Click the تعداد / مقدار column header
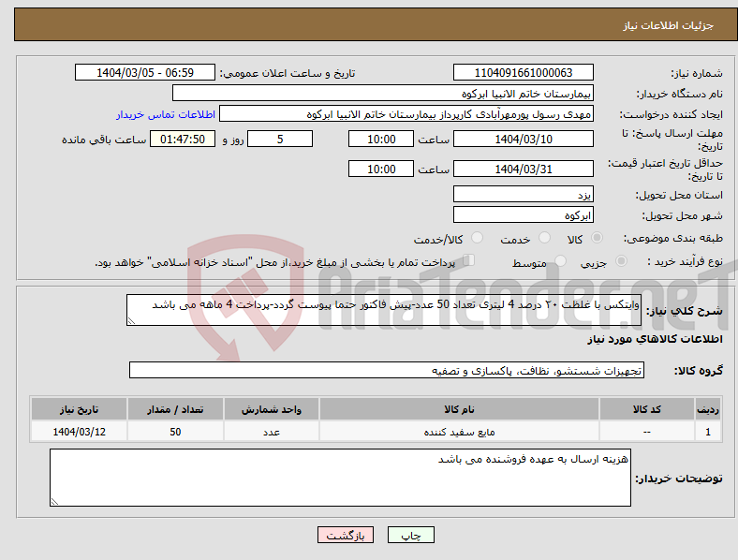Viewport: 738px width, 560px height. pyautogui.click(x=175, y=409)
